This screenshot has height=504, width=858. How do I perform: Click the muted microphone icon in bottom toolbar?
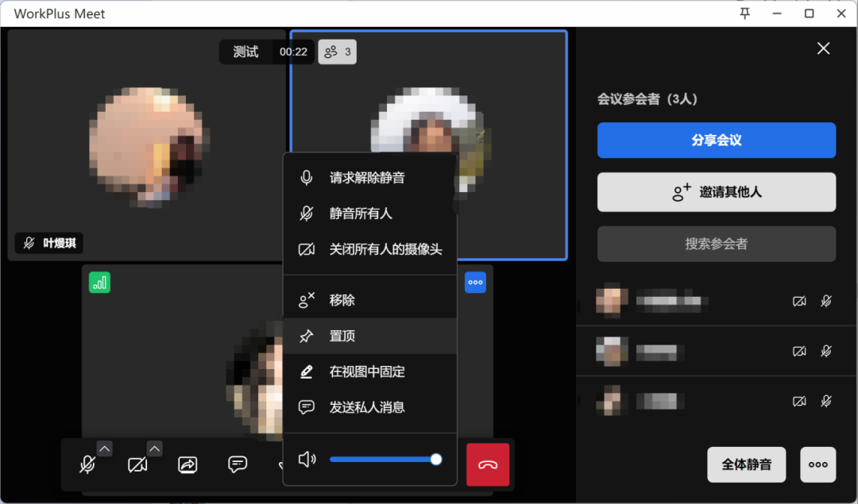coord(89,464)
